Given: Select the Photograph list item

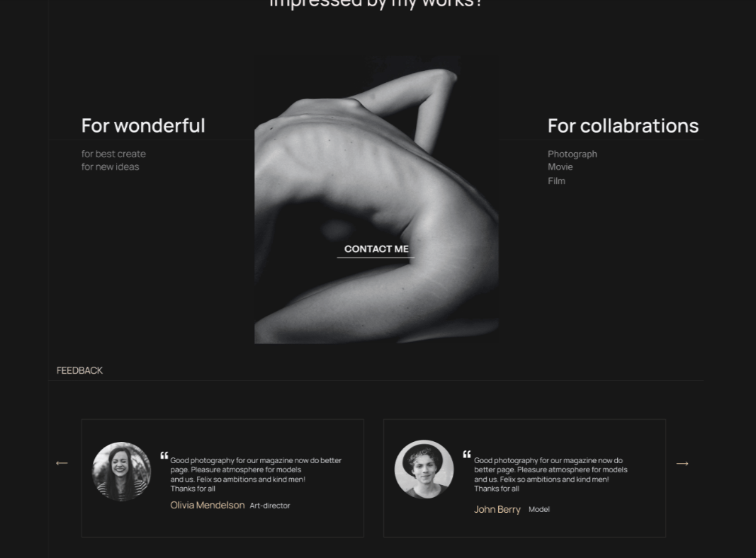Looking at the screenshot, I should (572, 154).
